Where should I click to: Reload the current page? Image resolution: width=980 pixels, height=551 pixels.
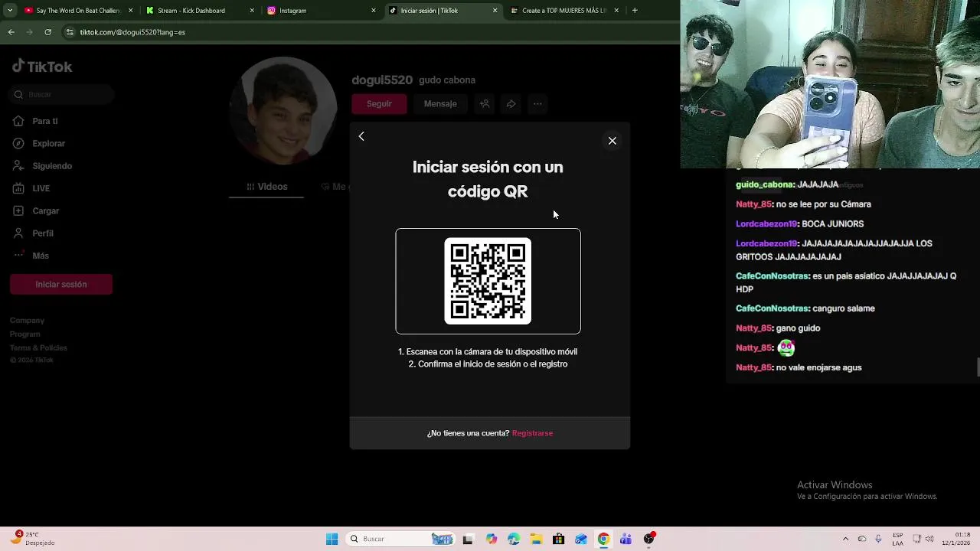[47, 32]
